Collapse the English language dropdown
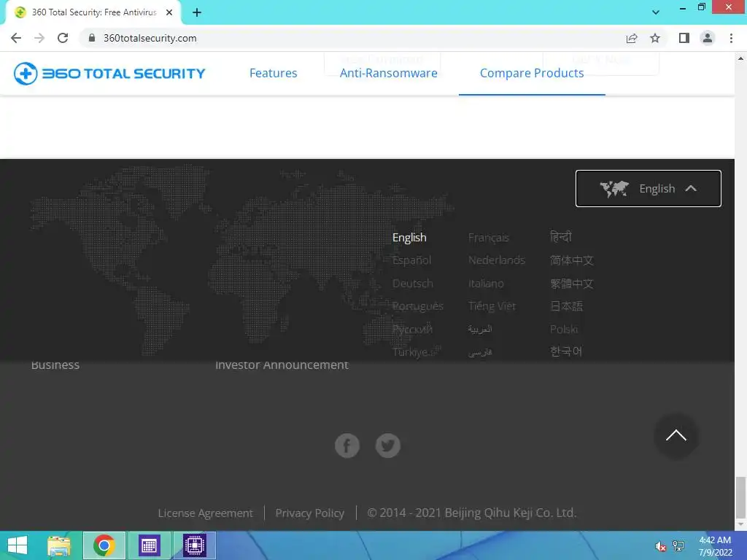747x560 pixels. (649, 189)
